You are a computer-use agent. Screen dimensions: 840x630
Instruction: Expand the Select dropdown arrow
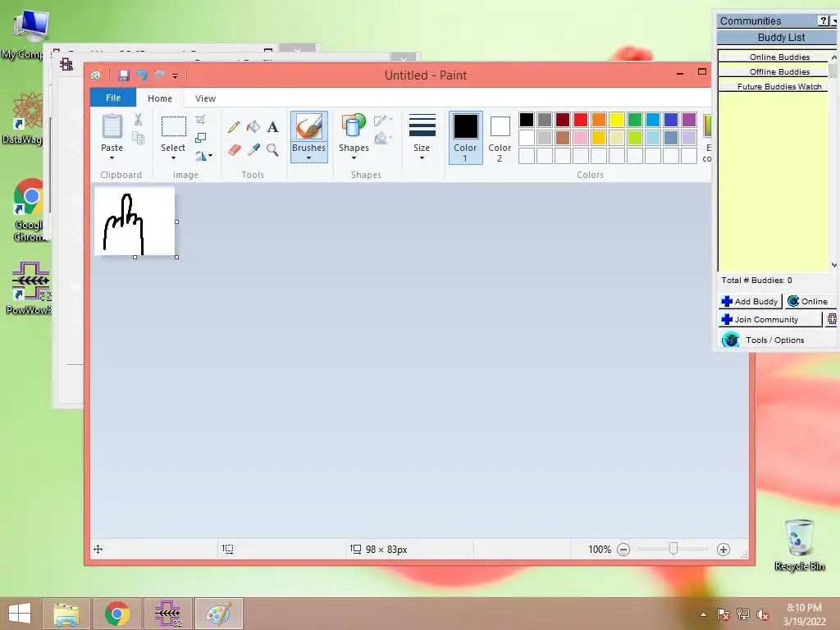173,158
